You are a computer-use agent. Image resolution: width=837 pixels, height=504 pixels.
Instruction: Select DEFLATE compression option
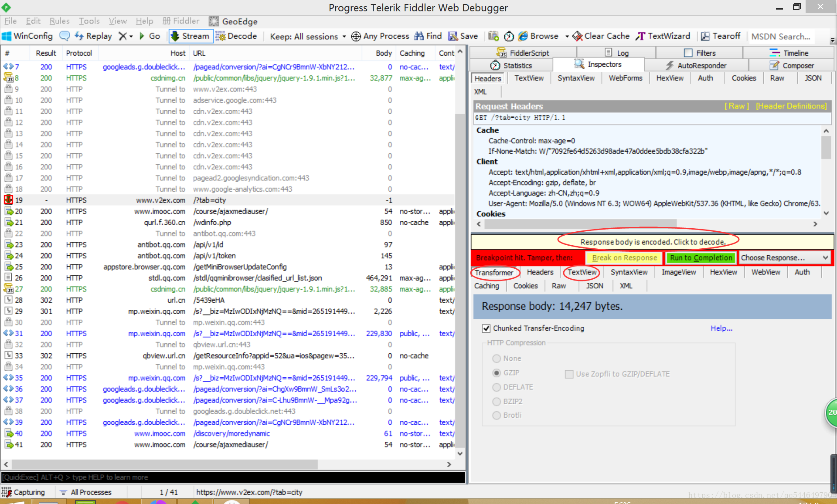click(496, 387)
